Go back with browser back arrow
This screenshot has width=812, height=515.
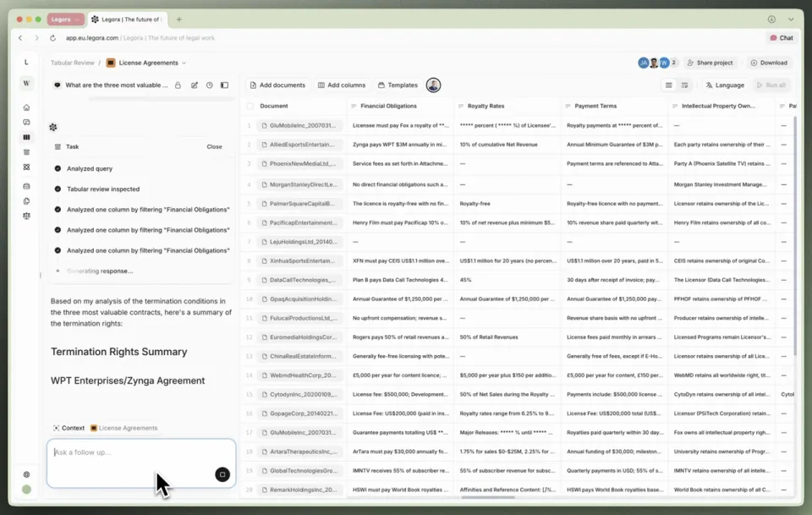point(20,38)
